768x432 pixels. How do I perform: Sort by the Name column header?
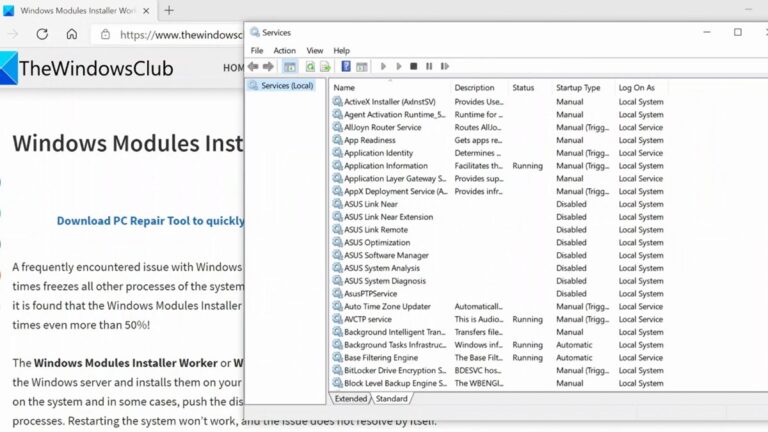tap(390, 88)
